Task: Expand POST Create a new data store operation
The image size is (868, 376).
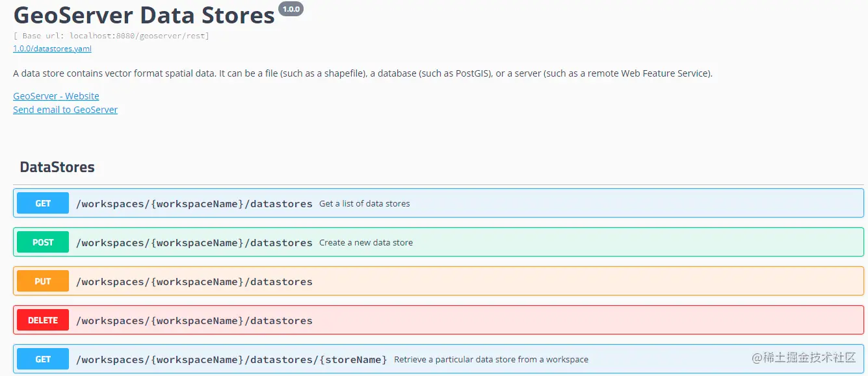Action: click(438, 242)
